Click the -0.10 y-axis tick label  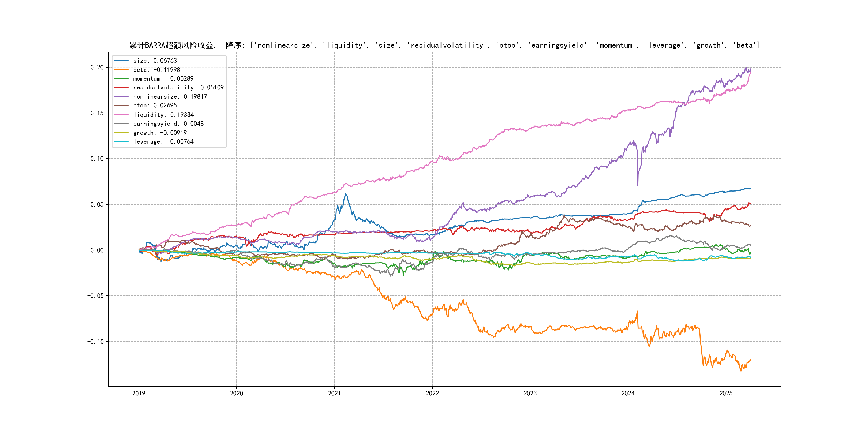pos(96,342)
